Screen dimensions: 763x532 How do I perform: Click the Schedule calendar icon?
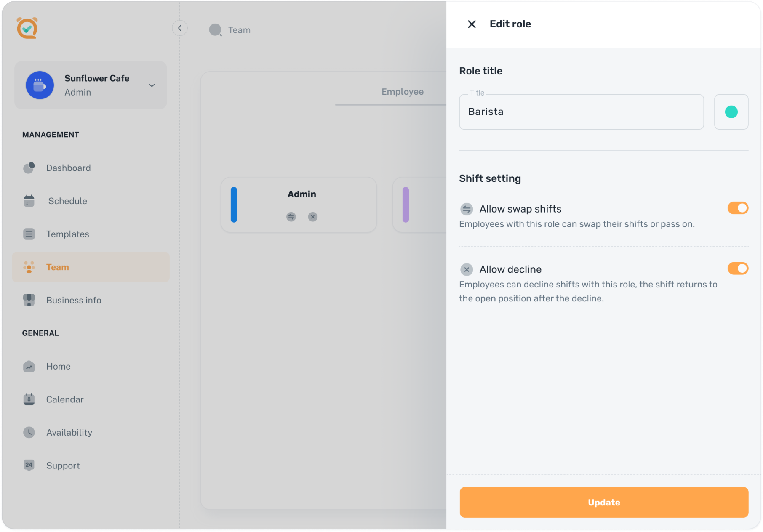(x=29, y=201)
